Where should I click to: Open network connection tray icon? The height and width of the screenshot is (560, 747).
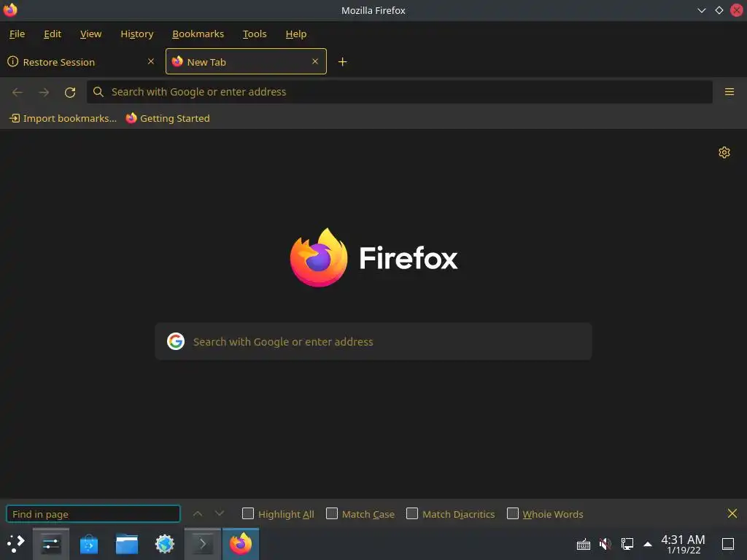click(627, 544)
